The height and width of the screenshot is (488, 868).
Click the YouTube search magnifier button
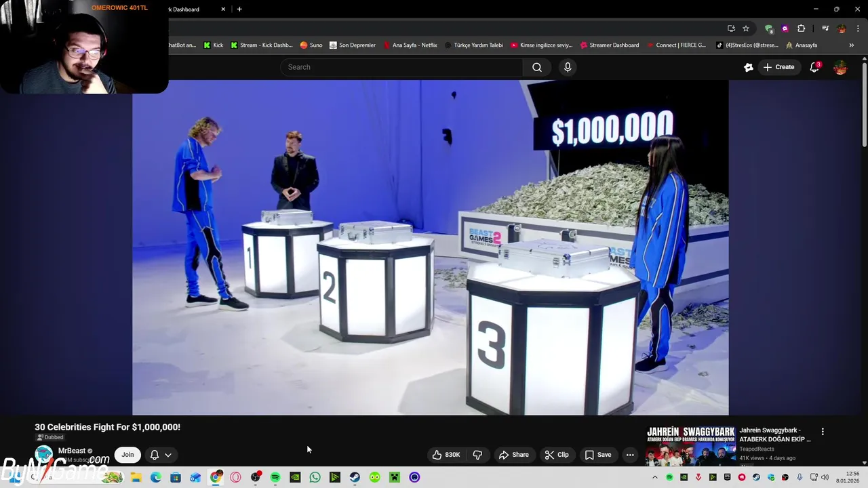coord(536,67)
